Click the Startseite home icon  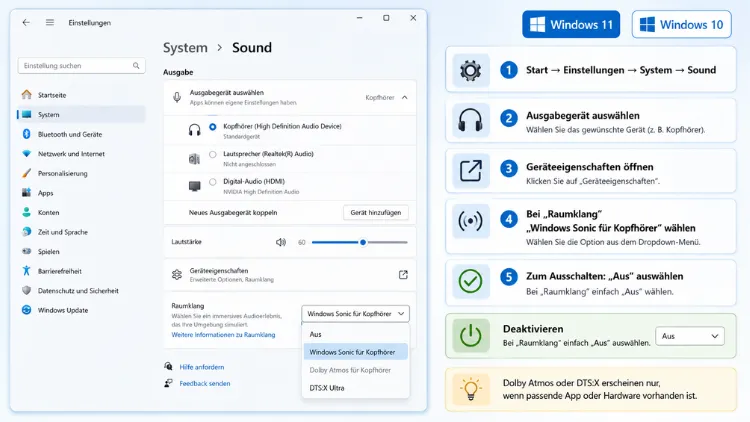click(x=27, y=95)
